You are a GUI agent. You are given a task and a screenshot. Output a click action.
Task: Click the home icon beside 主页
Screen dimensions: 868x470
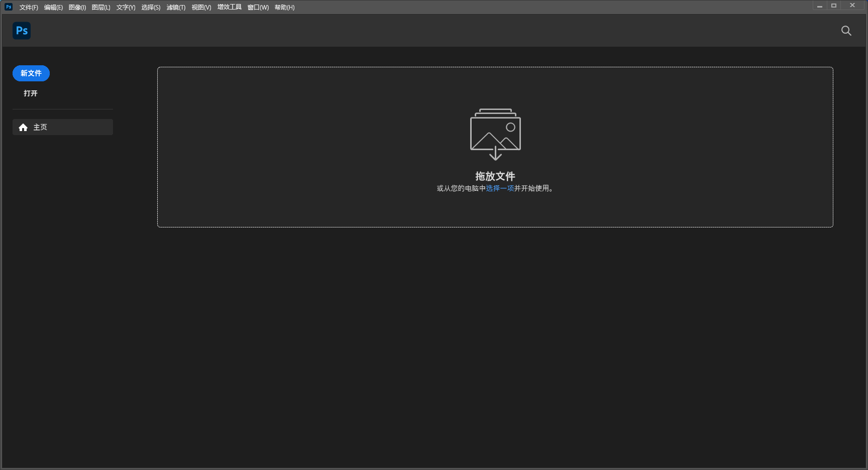click(23, 128)
